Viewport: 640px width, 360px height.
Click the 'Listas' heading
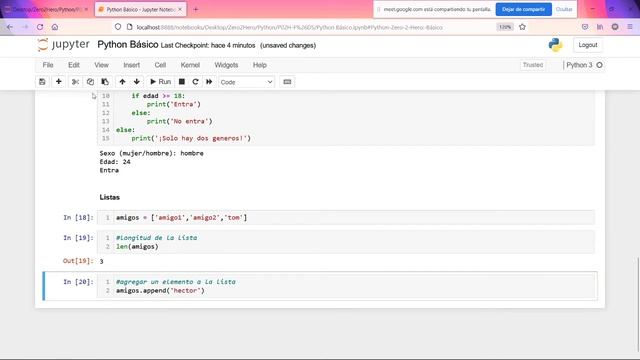pyautogui.click(x=109, y=197)
